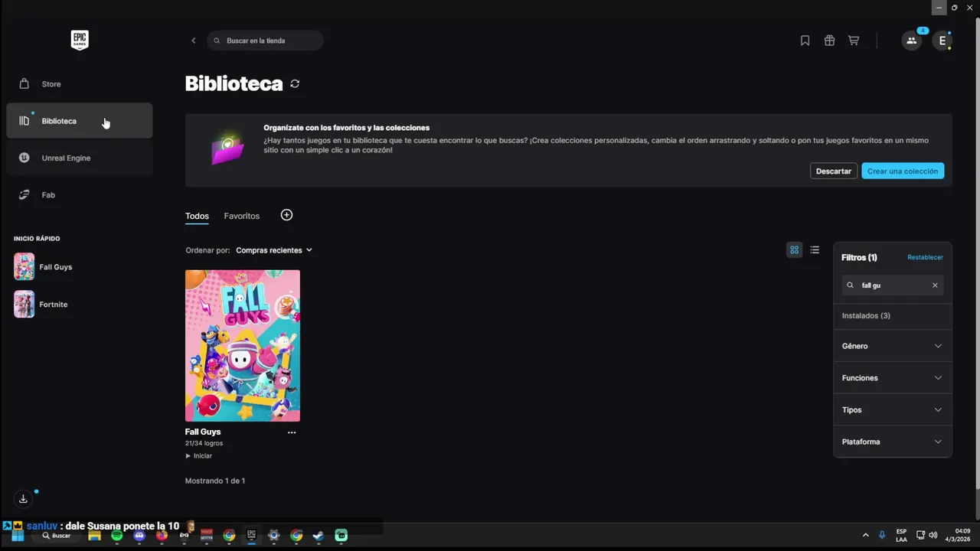The height and width of the screenshot is (551, 980).
Task: Click Crear una colección button
Action: (903, 171)
